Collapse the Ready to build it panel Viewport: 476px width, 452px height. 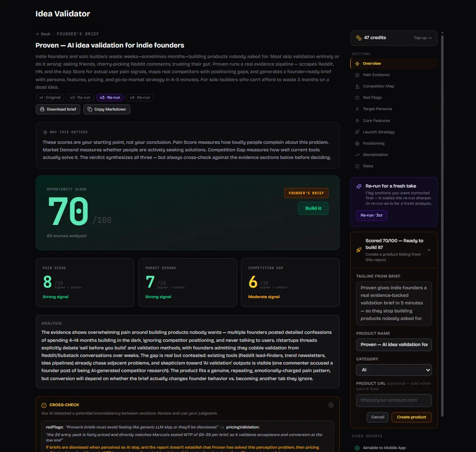tap(429, 250)
